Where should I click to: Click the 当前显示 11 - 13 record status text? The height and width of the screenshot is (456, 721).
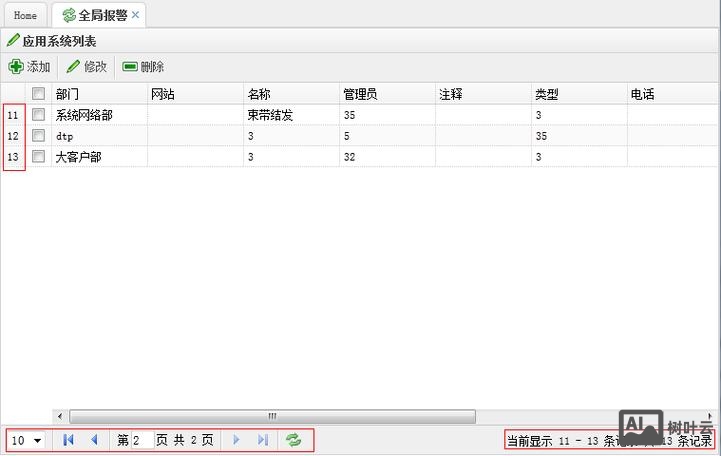(x=609, y=441)
